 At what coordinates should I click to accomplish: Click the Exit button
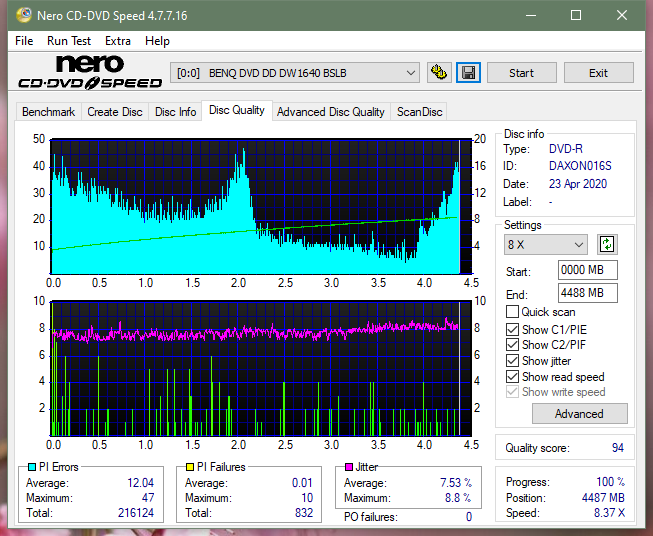click(x=598, y=73)
